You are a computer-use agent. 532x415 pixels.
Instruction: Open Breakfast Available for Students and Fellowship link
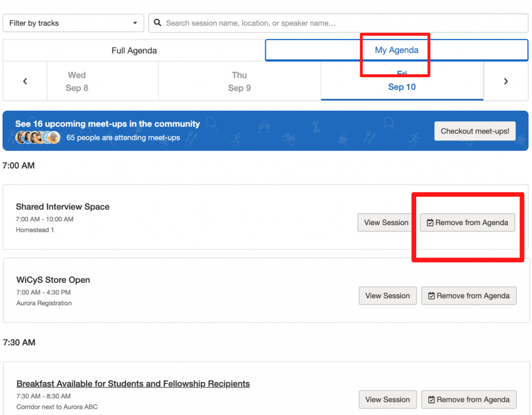[133, 384]
